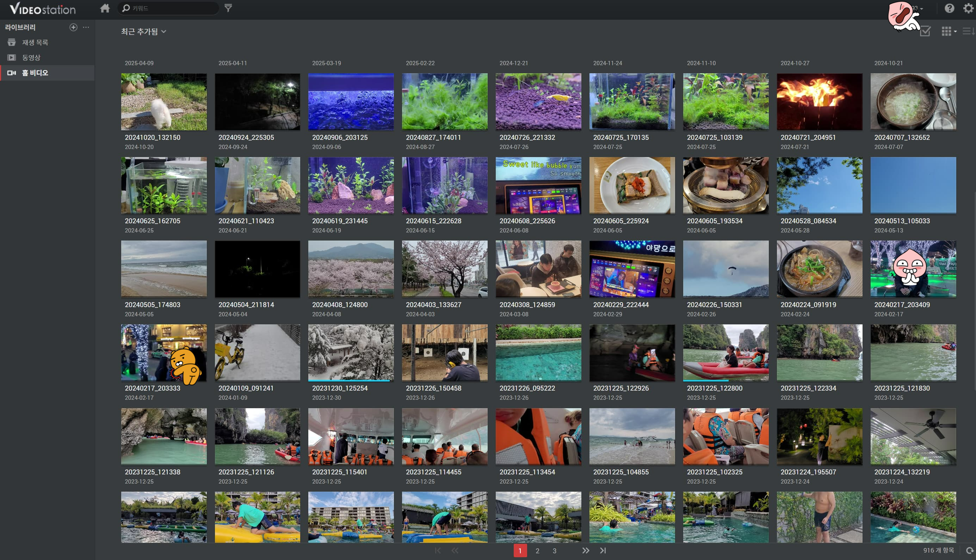
Task: Click the sort order list icon
Action: pyautogui.click(x=968, y=31)
